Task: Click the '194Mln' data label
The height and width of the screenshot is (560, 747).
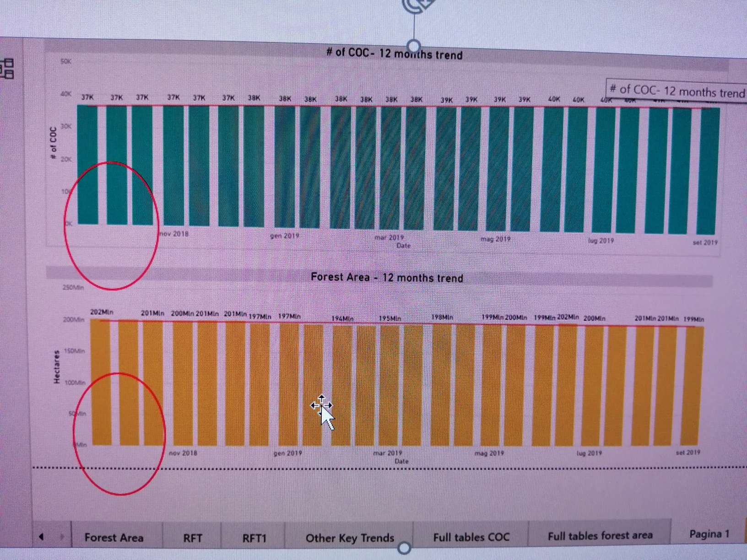Action: [x=342, y=318]
